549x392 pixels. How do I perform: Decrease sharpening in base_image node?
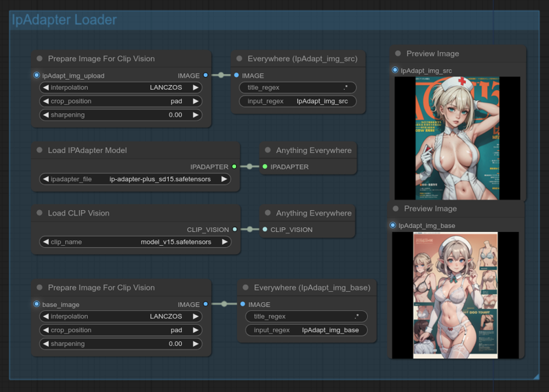pos(46,343)
